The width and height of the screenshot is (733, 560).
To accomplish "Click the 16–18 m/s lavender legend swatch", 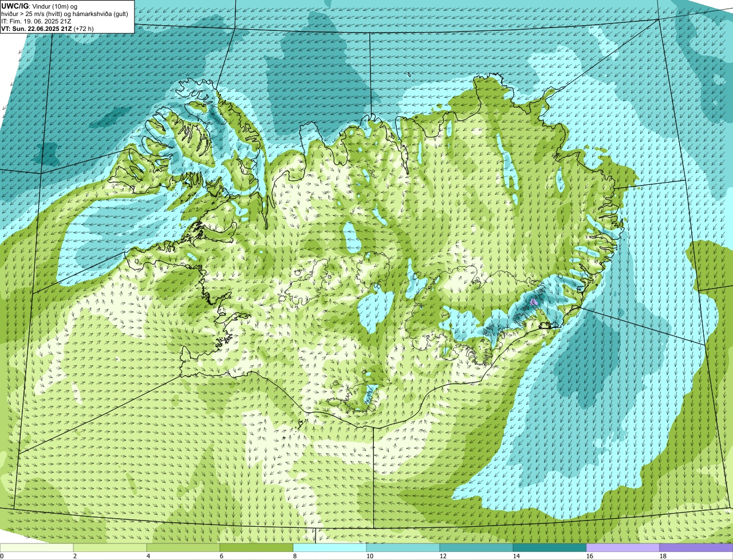I will (623, 548).
